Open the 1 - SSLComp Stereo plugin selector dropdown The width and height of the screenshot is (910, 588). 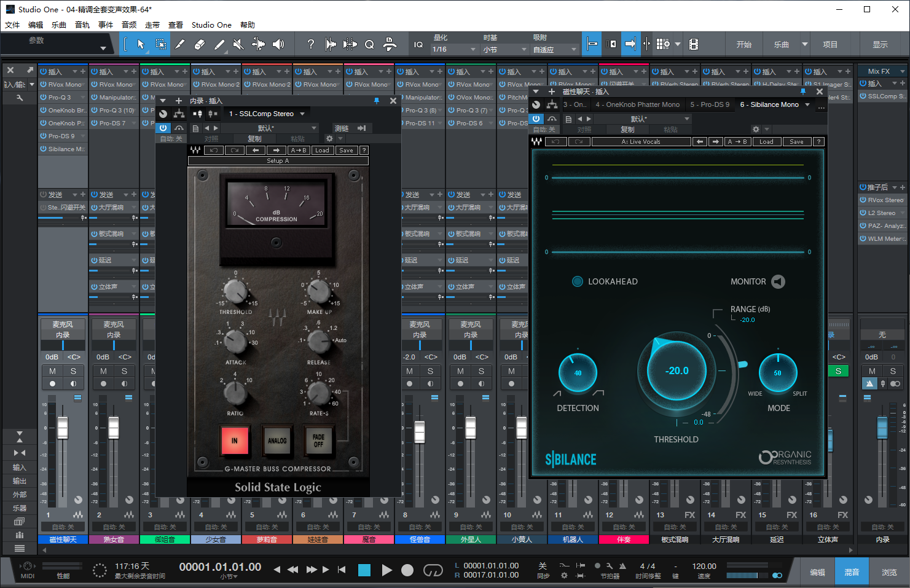coord(267,113)
